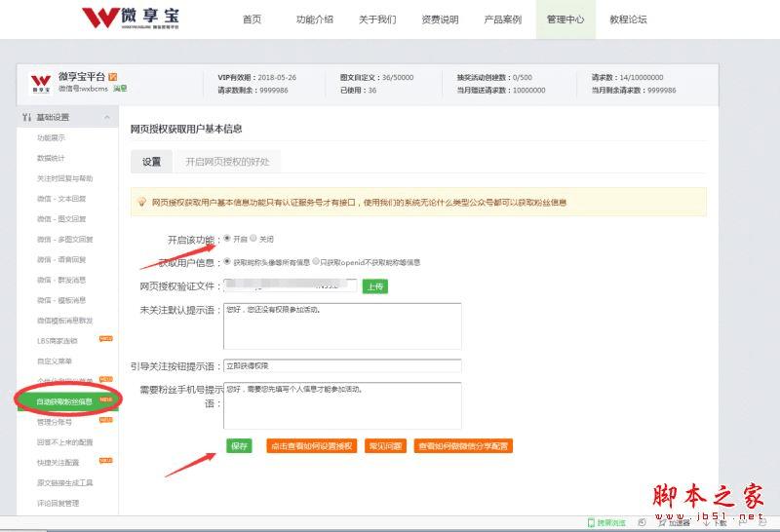Click the 加速器 rocket icon in status bar
This screenshot has height=532, width=780.
pos(662,522)
